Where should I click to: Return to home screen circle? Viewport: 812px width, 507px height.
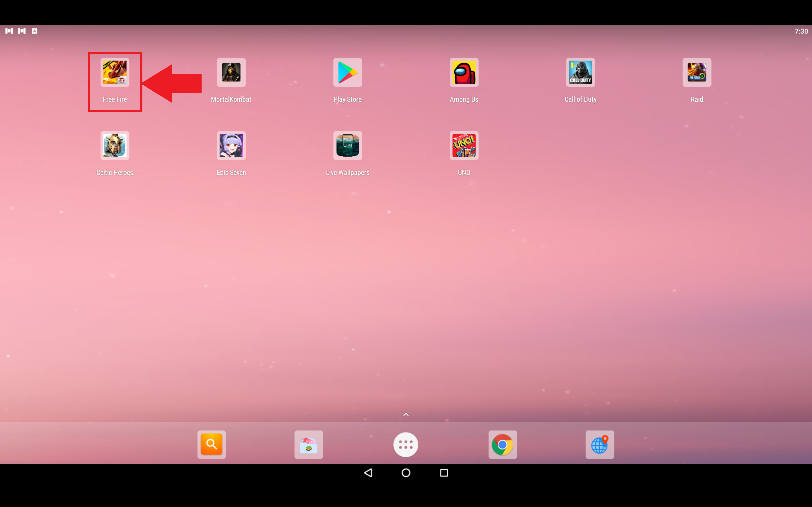coord(406,473)
